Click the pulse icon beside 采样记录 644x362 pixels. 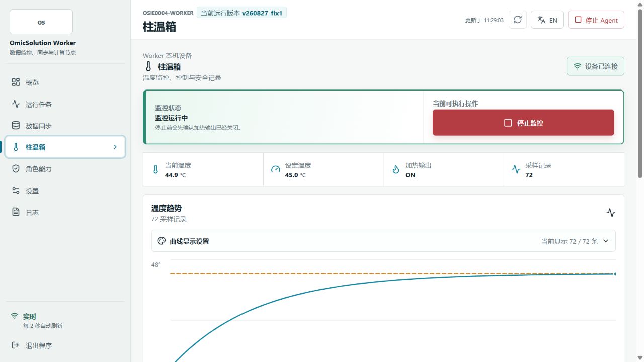(x=516, y=169)
